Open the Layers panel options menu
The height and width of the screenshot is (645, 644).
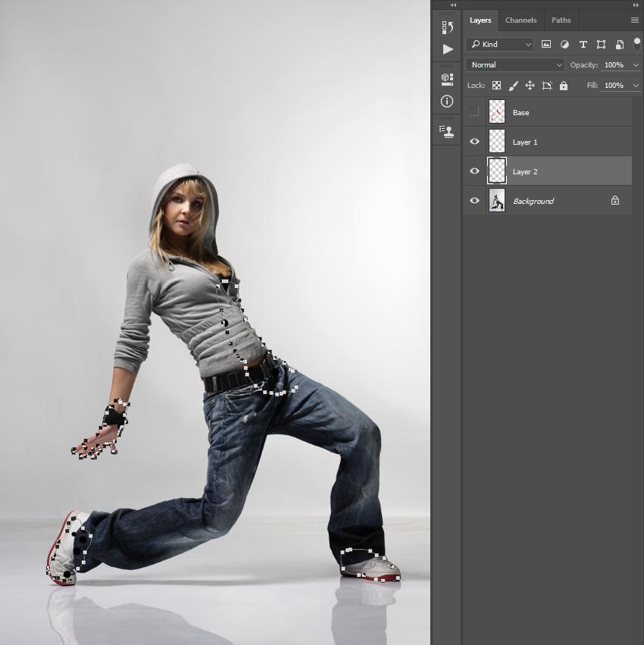(x=634, y=20)
